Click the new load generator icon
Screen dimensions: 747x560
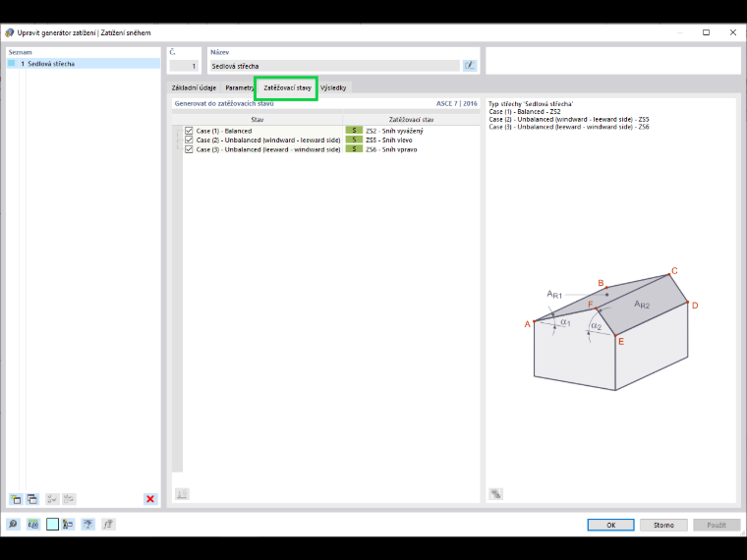coord(16,499)
